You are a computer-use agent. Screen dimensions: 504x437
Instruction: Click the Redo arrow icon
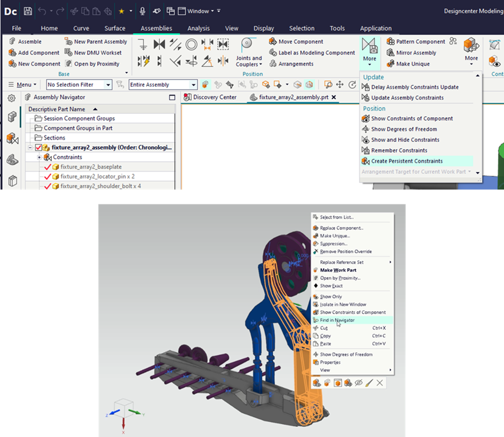pyautogui.click(x=60, y=11)
